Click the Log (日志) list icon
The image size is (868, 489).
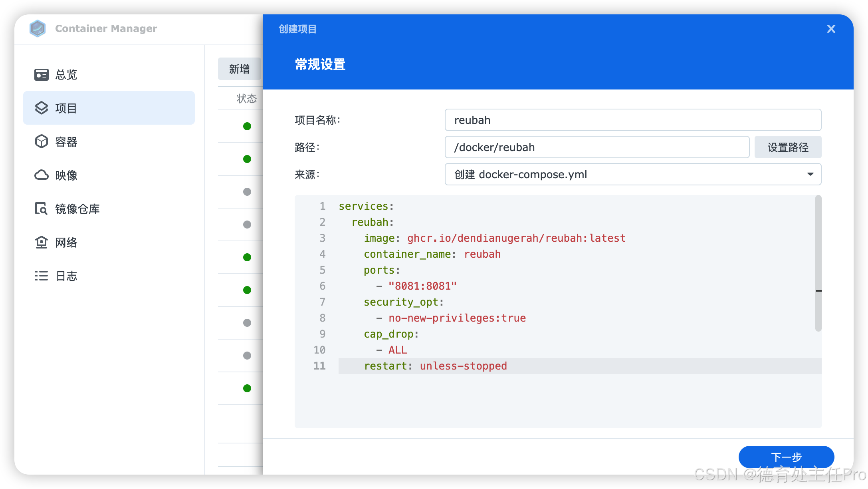click(41, 276)
